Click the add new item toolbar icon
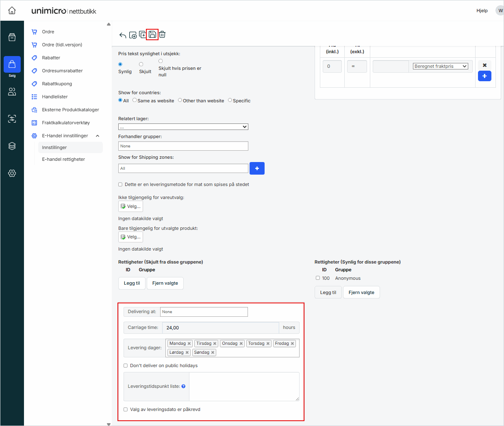Viewport: 504px width, 426px height. tap(133, 35)
